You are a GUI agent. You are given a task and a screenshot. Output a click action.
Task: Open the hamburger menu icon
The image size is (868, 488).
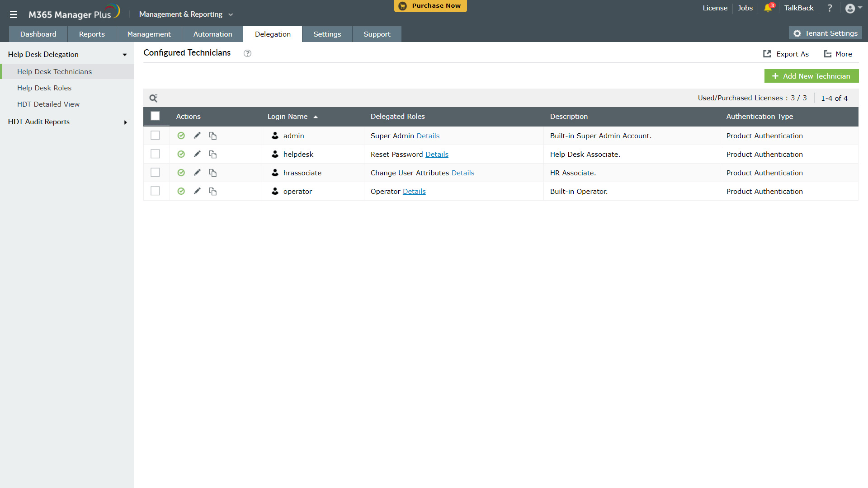pyautogui.click(x=14, y=14)
